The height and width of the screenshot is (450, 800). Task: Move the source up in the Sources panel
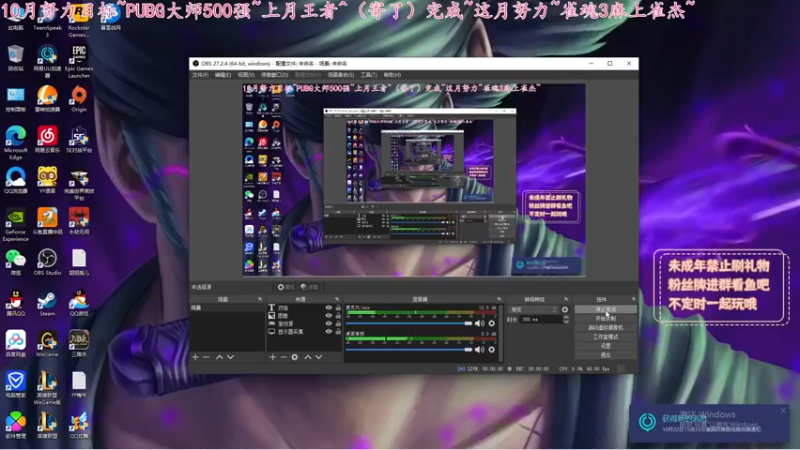tap(308, 357)
